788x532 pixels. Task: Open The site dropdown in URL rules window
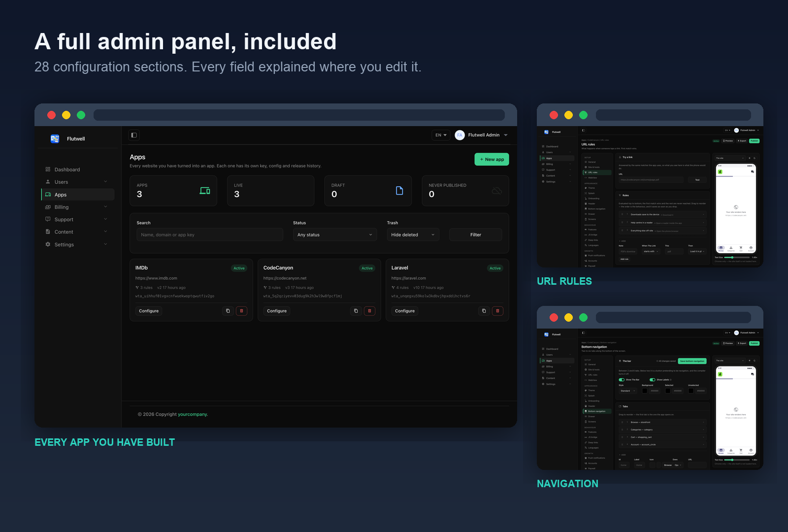point(730,158)
